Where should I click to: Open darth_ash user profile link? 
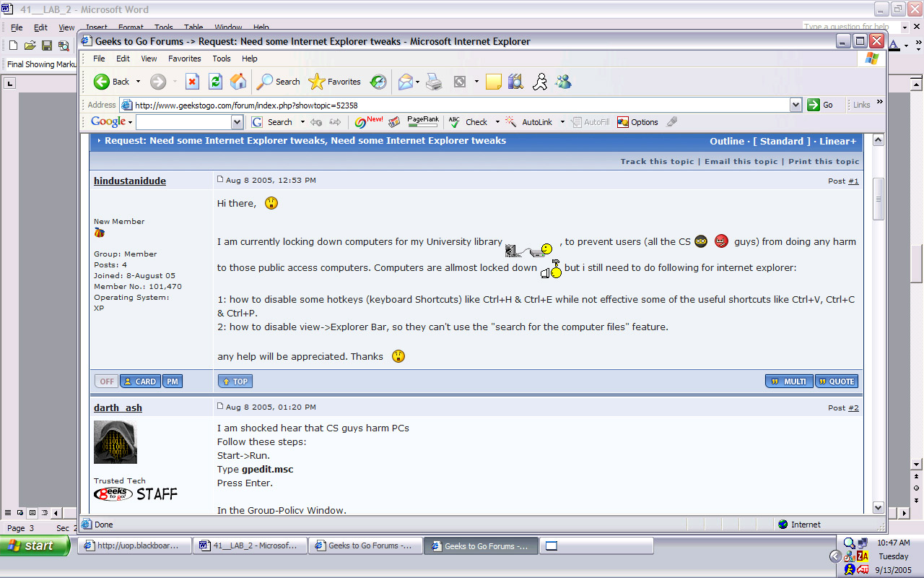[x=118, y=407]
